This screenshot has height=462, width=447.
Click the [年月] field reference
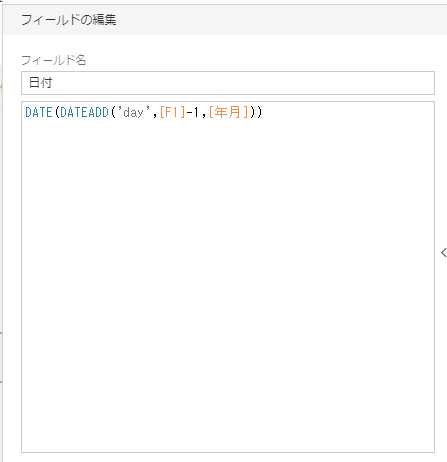pyautogui.click(x=228, y=112)
